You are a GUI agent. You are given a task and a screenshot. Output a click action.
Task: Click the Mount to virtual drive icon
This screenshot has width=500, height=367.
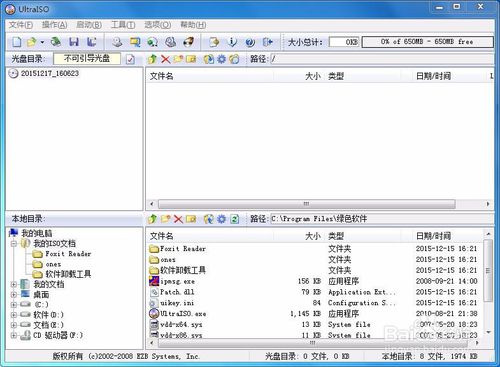(153, 42)
